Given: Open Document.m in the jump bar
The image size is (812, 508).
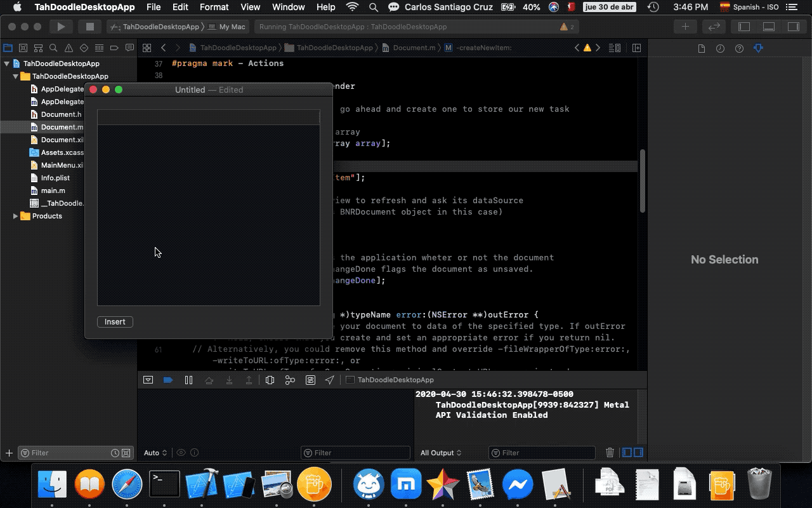Looking at the screenshot, I should point(409,48).
